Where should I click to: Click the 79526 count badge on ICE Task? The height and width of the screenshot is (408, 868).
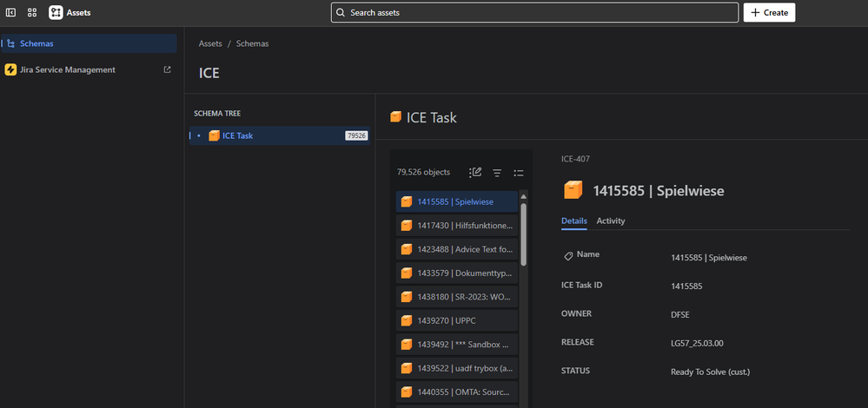[356, 135]
